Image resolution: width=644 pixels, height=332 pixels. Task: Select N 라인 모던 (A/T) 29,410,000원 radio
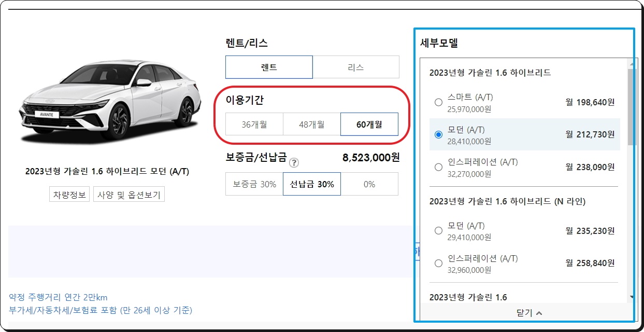(x=439, y=231)
